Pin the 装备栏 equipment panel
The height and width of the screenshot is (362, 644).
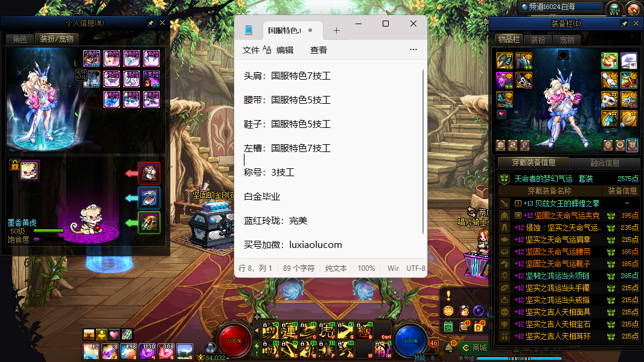[624, 23]
